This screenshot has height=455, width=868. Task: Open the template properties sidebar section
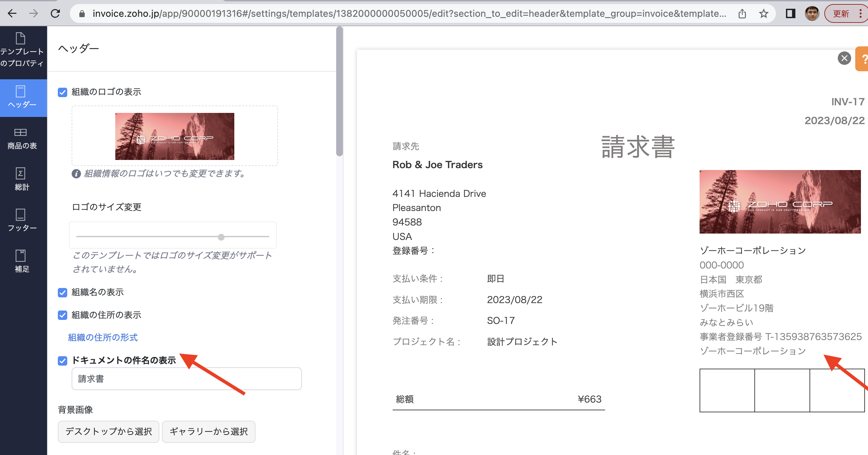point(22,50)
